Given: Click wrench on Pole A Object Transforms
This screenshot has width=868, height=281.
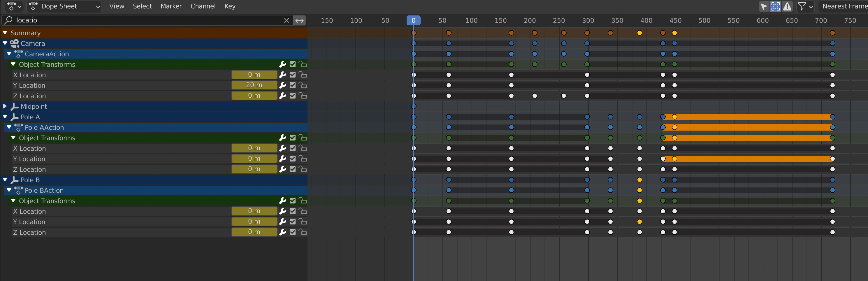Looking at the screenshot, I should [x=283, y=138].
